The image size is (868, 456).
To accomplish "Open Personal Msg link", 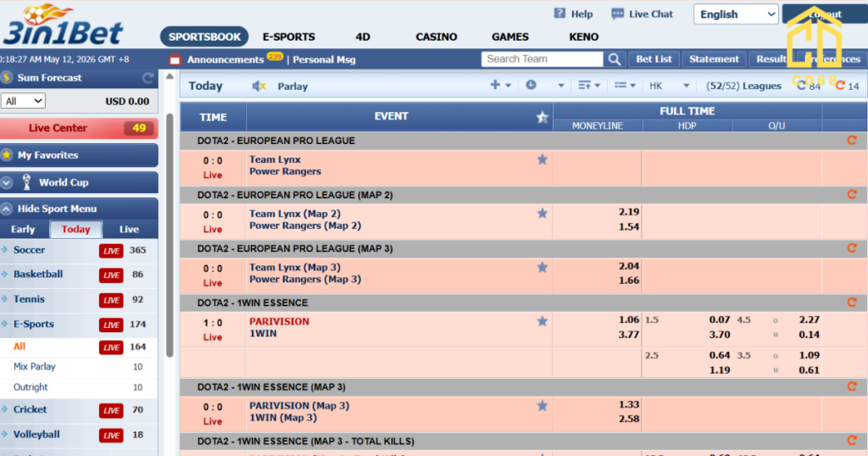I will coord(324,60).
